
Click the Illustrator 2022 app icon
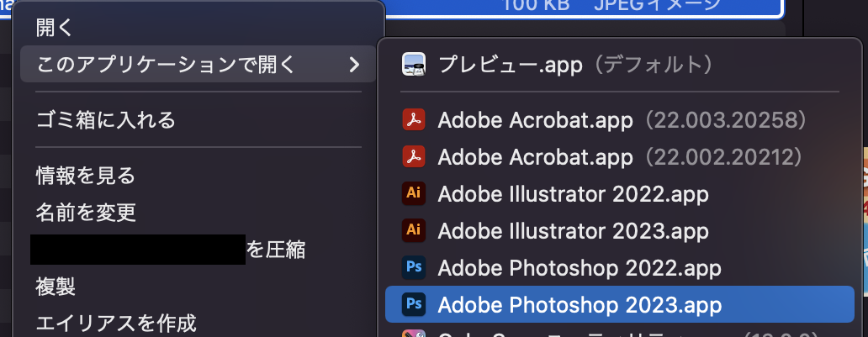pyautogui.click(x=414, y=194)
